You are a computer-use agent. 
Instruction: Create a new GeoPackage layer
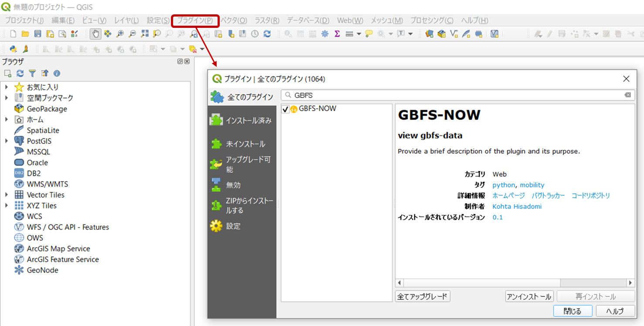point(441,34)
